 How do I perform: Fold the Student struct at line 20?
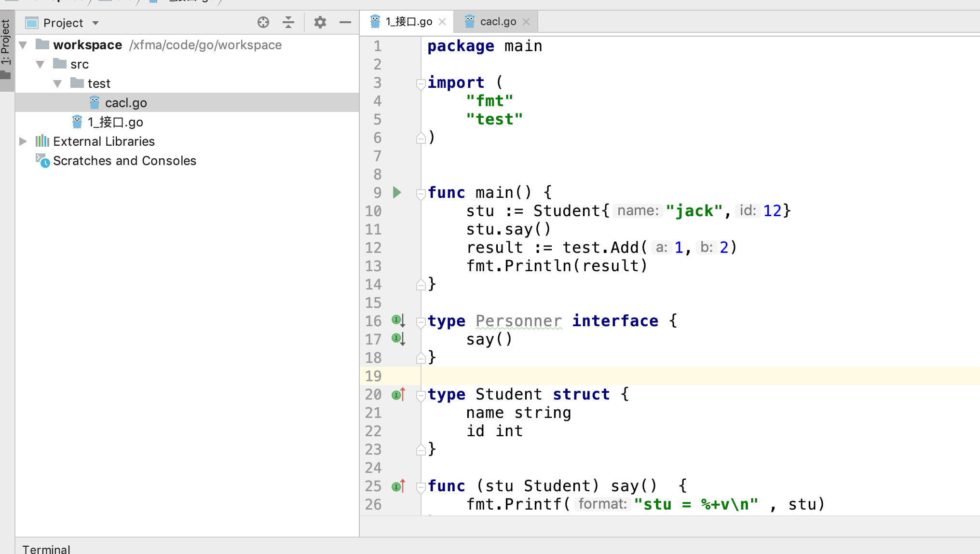pos(421,395)
